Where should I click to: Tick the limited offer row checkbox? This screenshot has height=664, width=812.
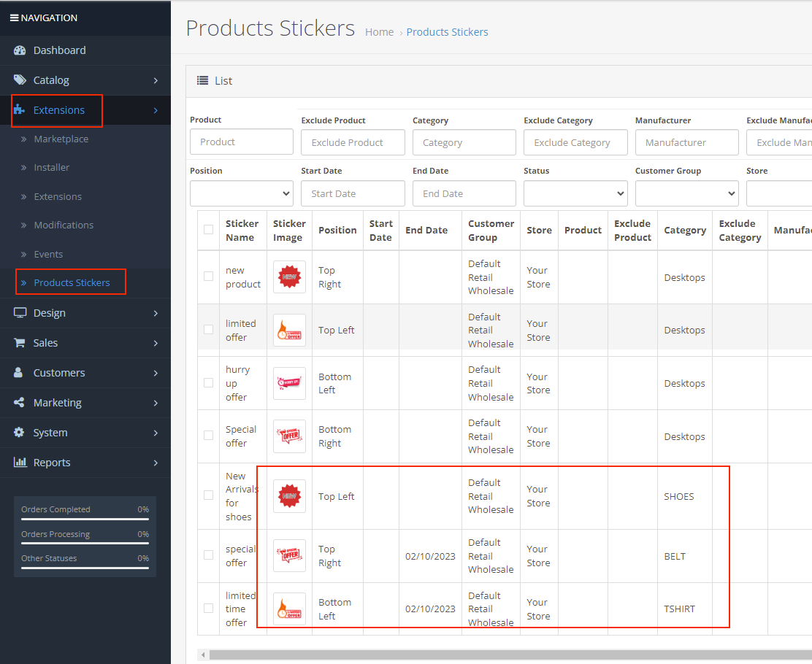pos(209,330)
